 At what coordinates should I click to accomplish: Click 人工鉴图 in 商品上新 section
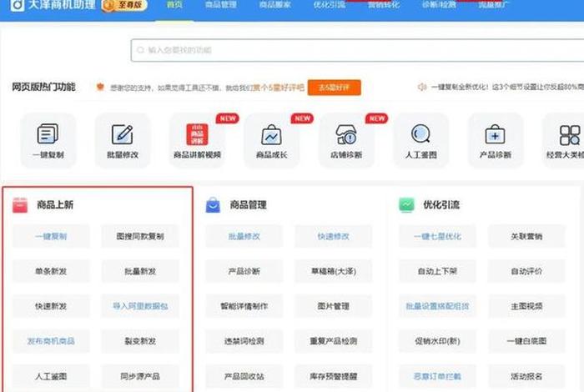click(51, 376)
